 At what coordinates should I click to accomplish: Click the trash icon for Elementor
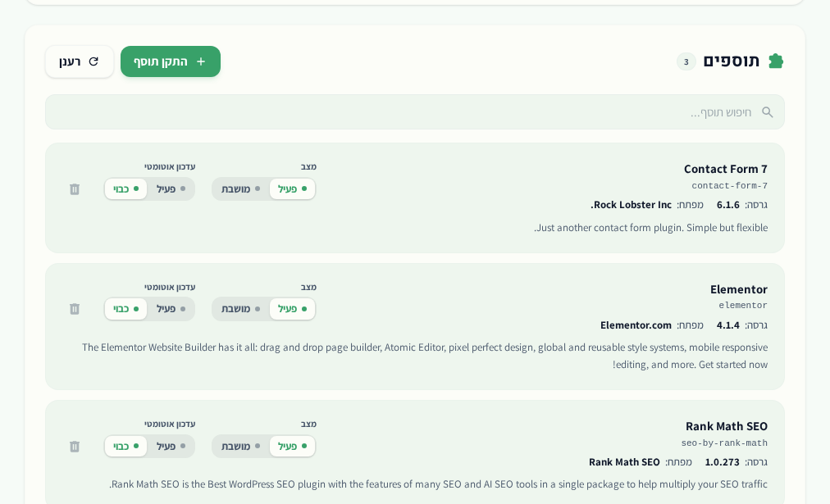pos(75,309)
